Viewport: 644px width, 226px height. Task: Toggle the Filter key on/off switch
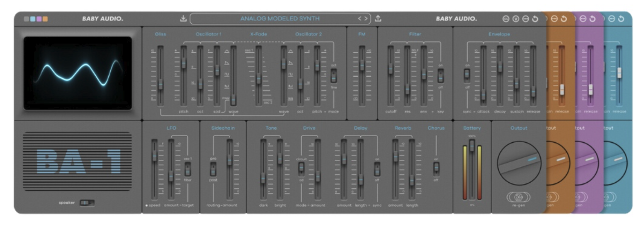click(x=441, y=76)
